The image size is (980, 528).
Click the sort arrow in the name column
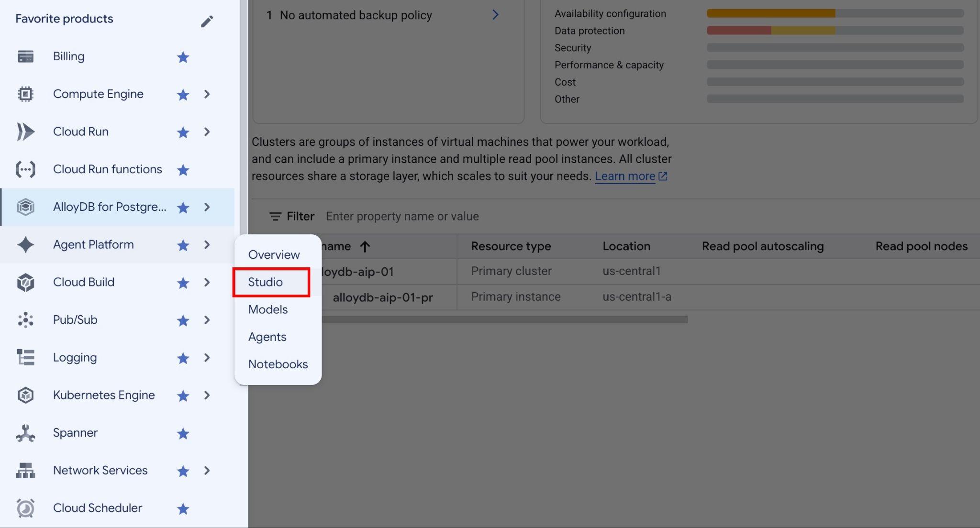365,247
